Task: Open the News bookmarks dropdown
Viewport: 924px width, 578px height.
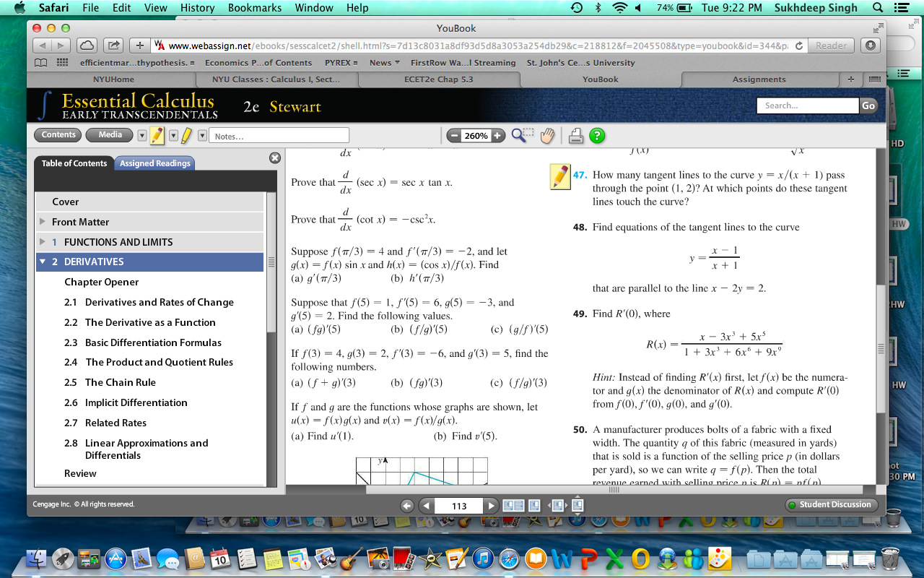Action: [x=384, y=63]
